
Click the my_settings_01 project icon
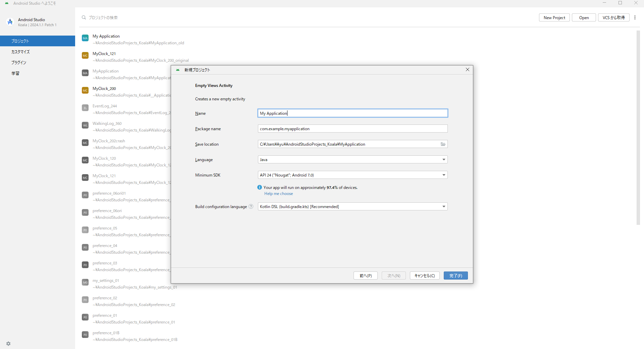click(85, 283)
